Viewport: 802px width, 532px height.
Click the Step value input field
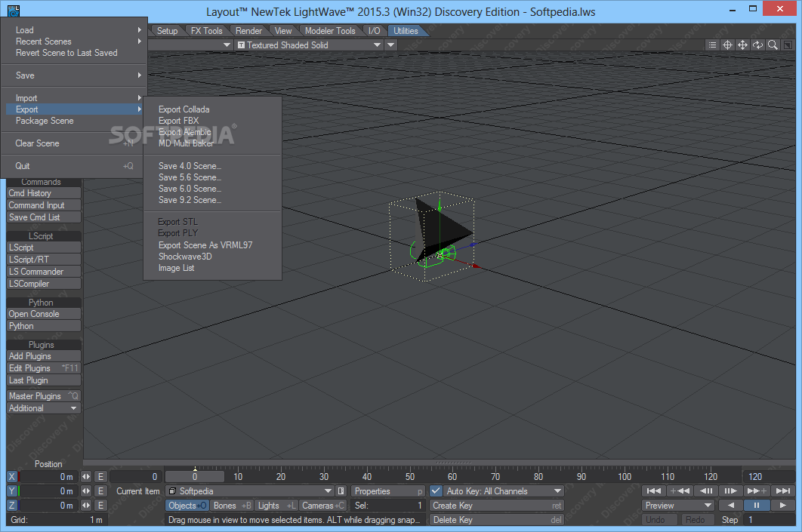click(x=770, y=519)
